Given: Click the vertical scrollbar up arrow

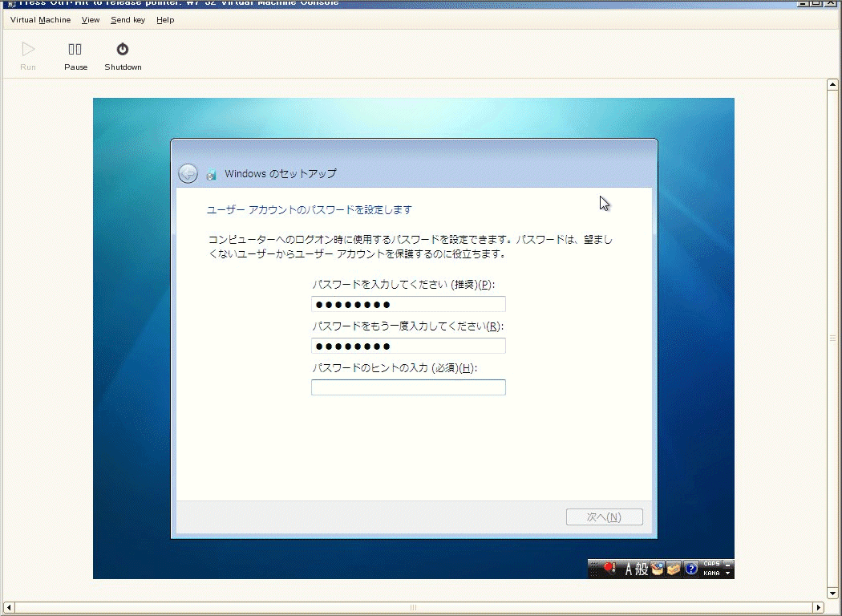Looking at the screenshot, I should pyautogui.click(x=832, y=84).
